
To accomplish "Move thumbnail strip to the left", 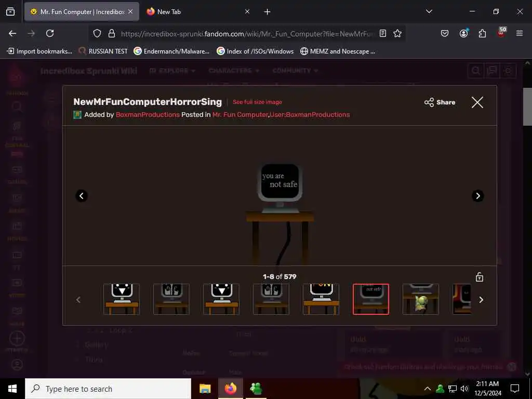I will point(78,300).
